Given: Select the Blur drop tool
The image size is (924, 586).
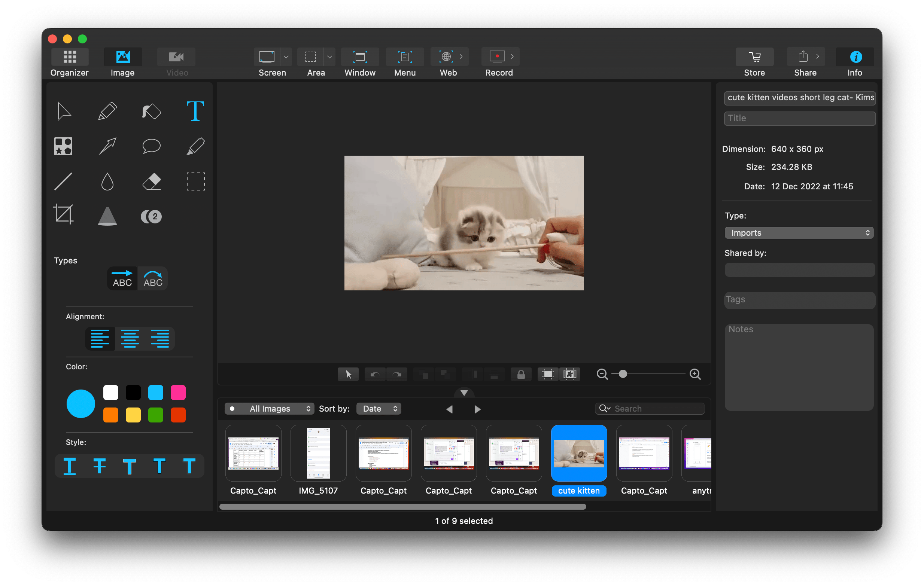Looking at the screenshot, I should tap(107, 181).
